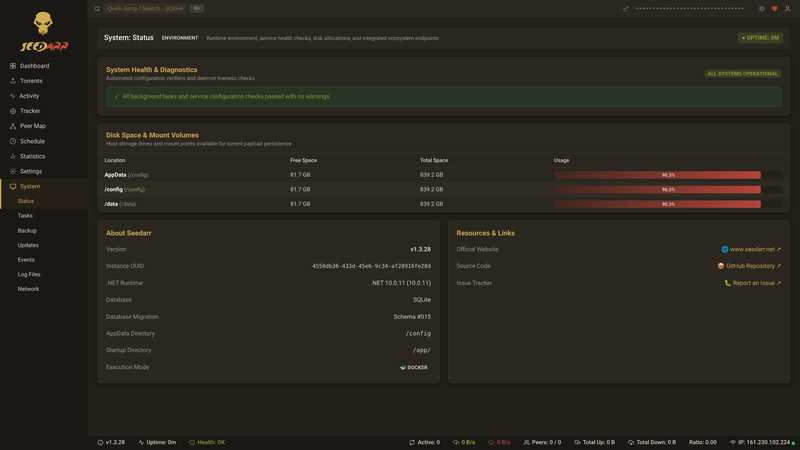Click Uptime: 0m in the status bar

click(157, 442)
